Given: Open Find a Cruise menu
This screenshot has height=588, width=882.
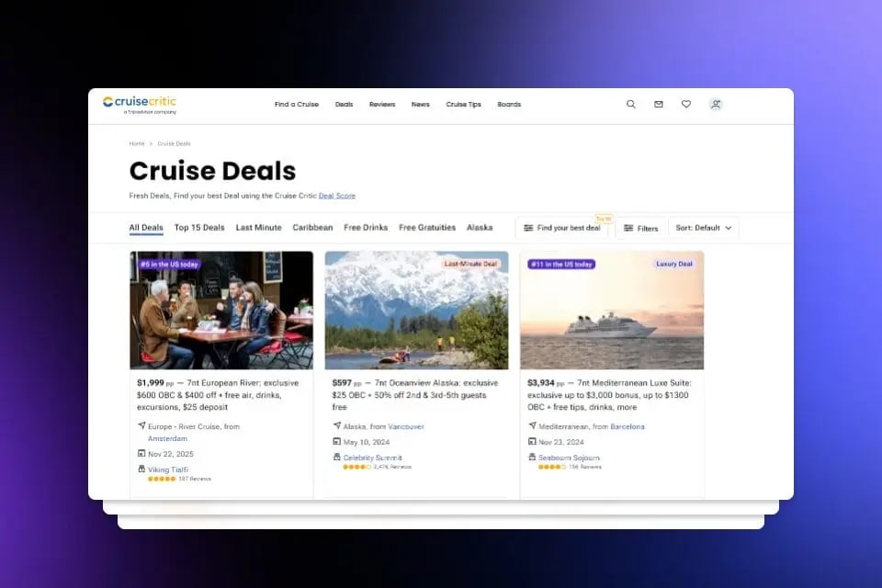Looking at the screenshot, I should pyautogui.click(x=297, y=104).
